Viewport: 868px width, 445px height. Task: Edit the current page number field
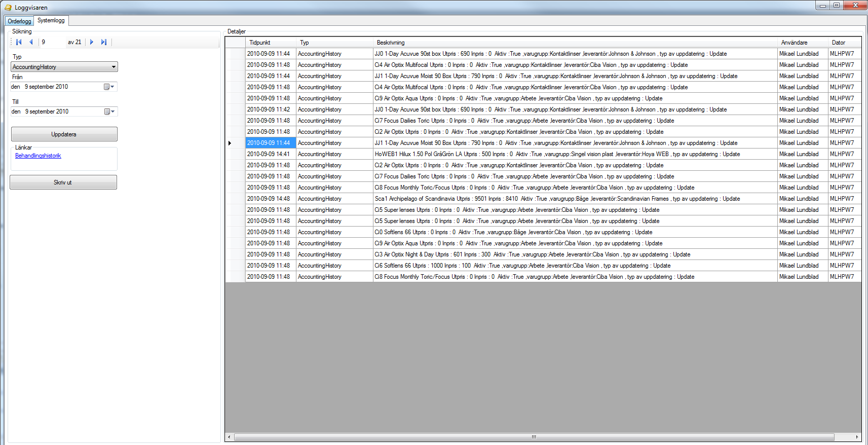tap(52, 42)
